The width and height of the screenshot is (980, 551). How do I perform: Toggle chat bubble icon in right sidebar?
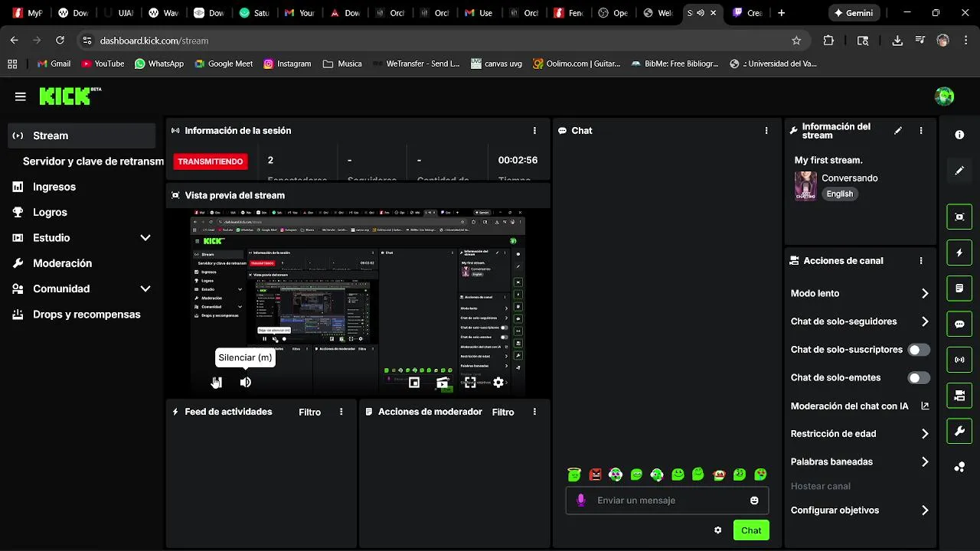(959, 324)
